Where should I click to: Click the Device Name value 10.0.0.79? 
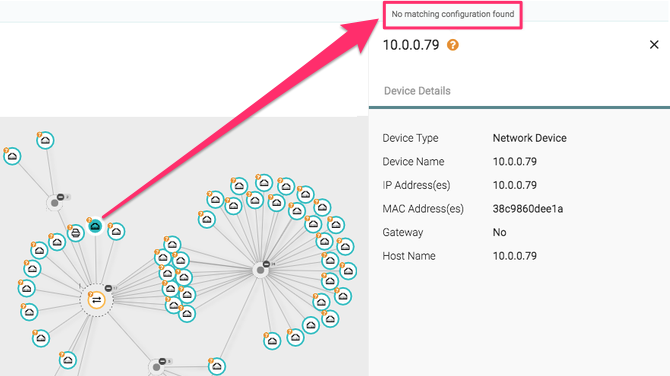coord(514,162)
